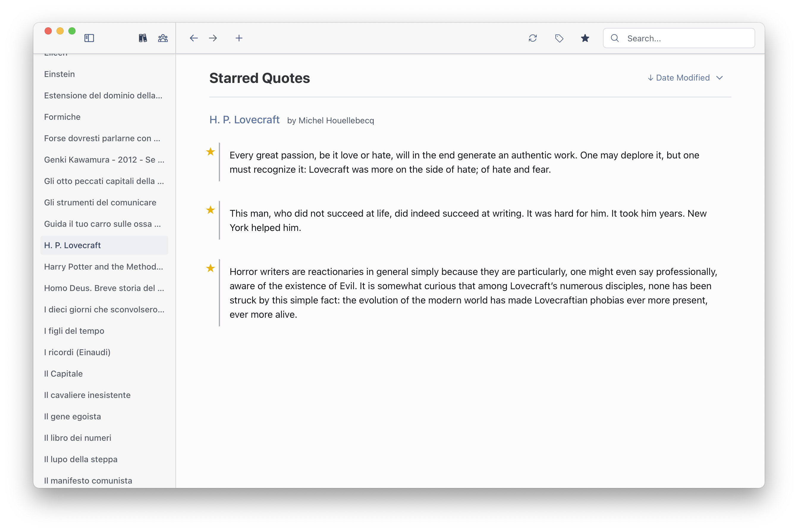Select 'Estensione del dominio della...' in sidebar
Screen dimensions: 798x532
point(104,95)
